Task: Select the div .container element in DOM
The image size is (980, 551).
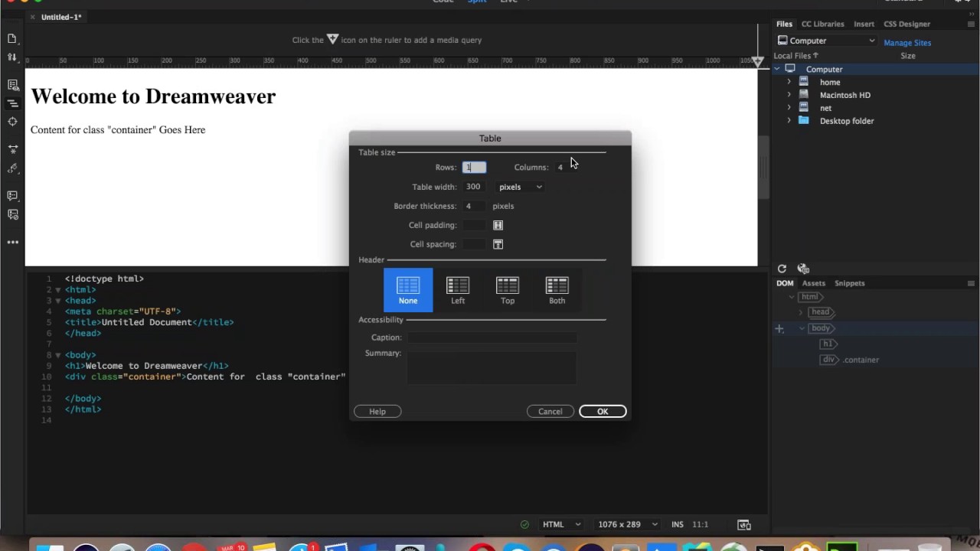Action: 850,360
